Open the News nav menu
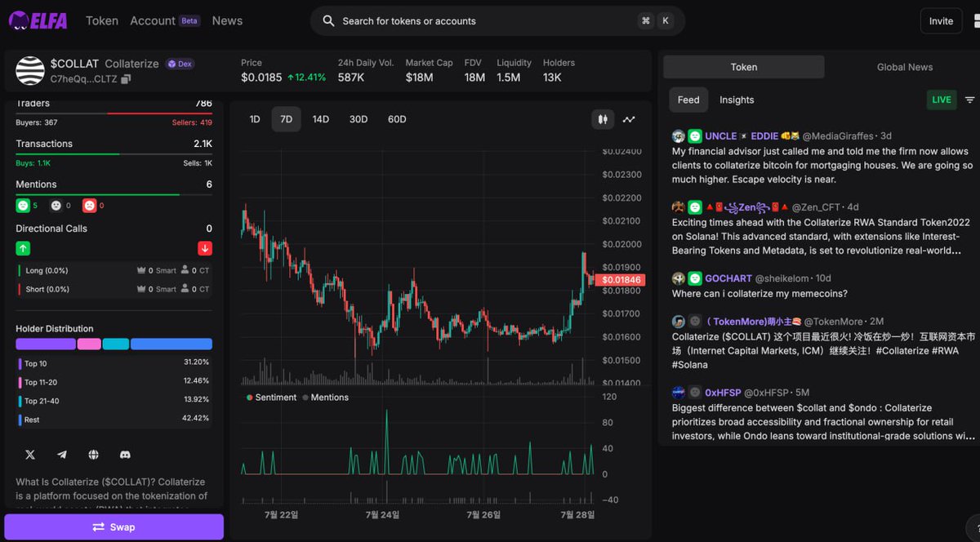This screenshot has height=542, width=980. pyautogui.click(x=227, y=20)
